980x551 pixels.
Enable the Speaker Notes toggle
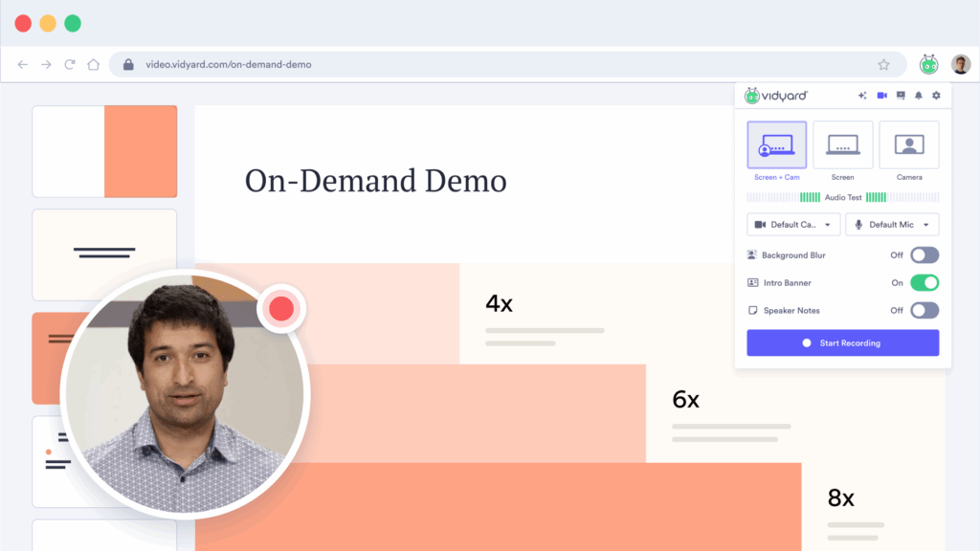(x=924, y=311)
